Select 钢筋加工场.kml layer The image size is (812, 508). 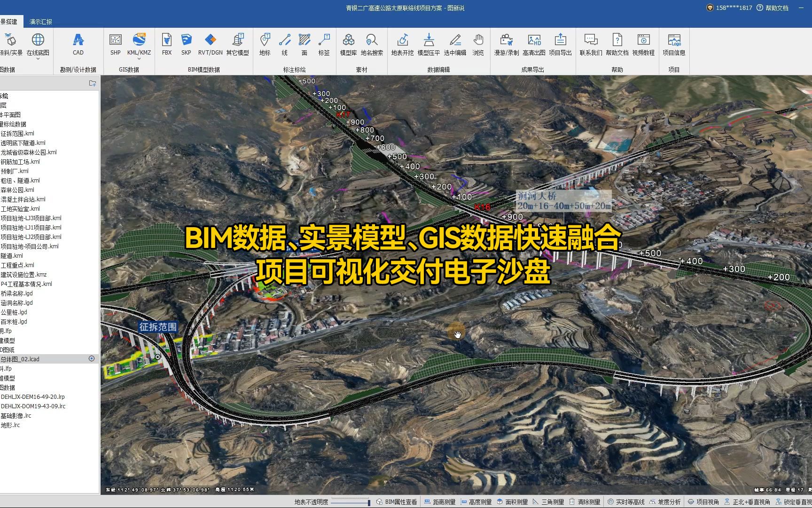coord(20,161)
